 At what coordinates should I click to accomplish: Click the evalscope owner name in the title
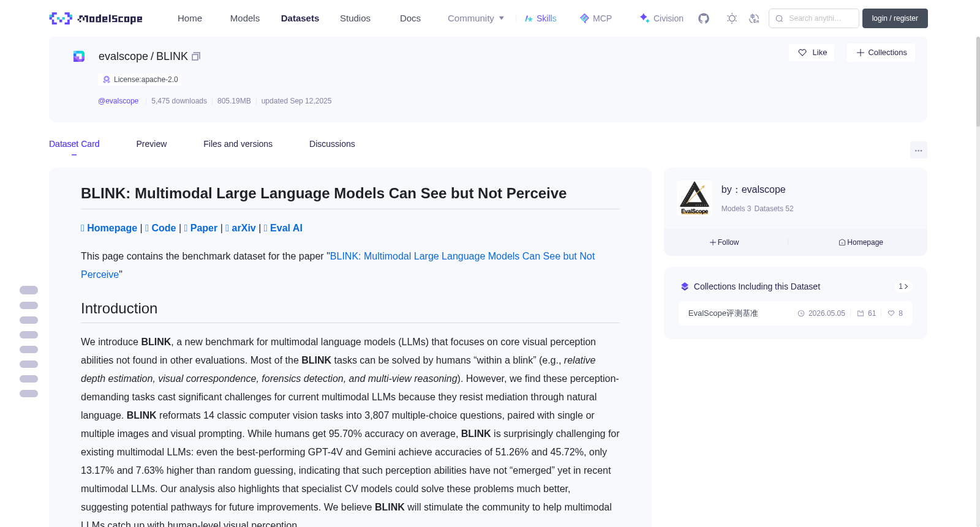tap(123, 56)
